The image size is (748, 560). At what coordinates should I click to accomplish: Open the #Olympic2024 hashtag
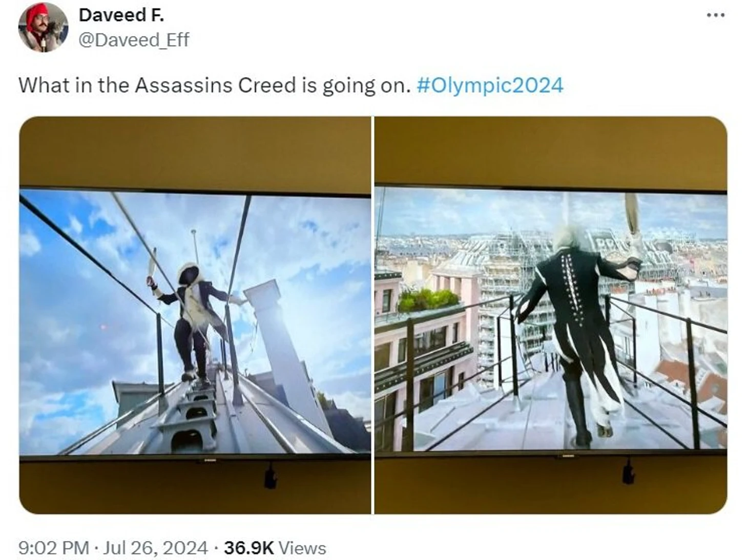[490, 85]
